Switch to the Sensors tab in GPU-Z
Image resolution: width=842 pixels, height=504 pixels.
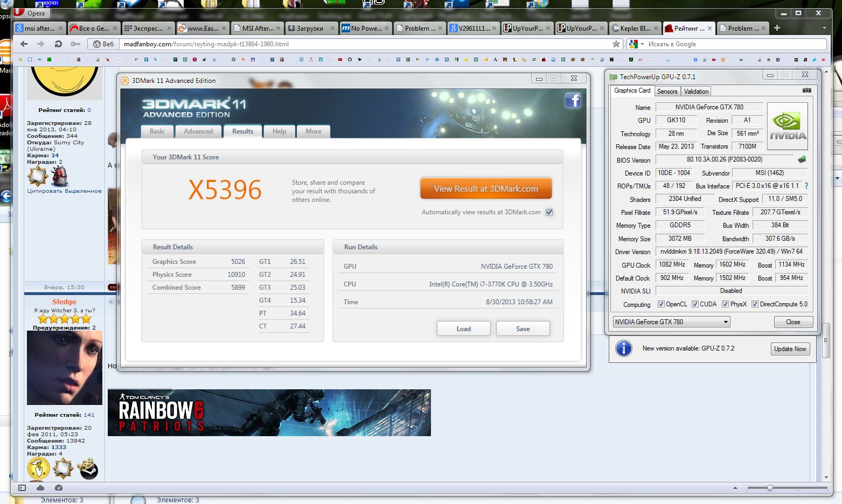pos(667,92)
